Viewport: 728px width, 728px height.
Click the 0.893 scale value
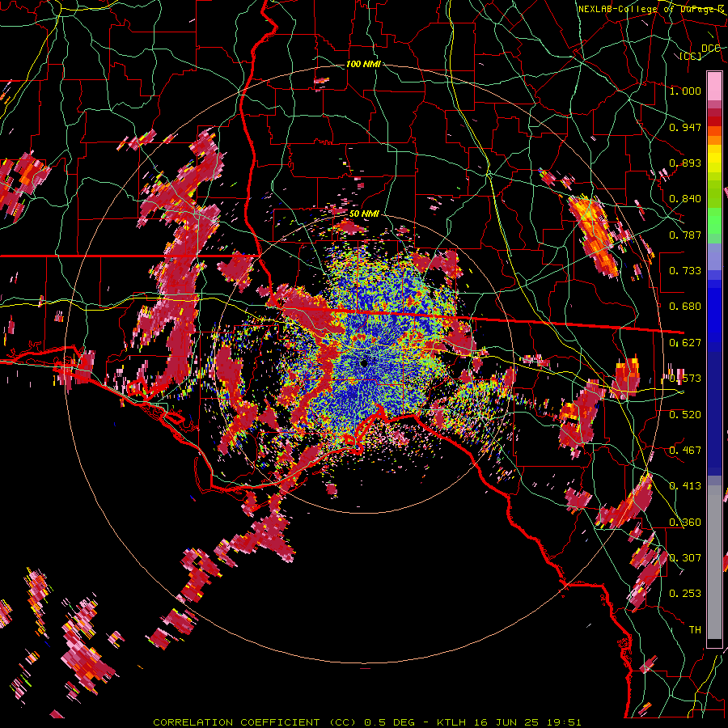685,163
